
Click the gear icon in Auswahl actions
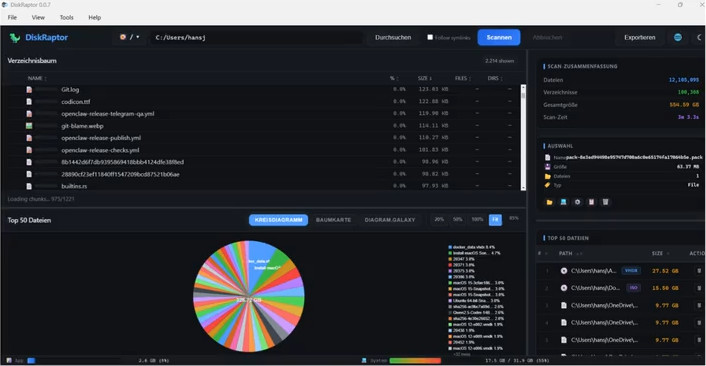[x=578, y=202]
